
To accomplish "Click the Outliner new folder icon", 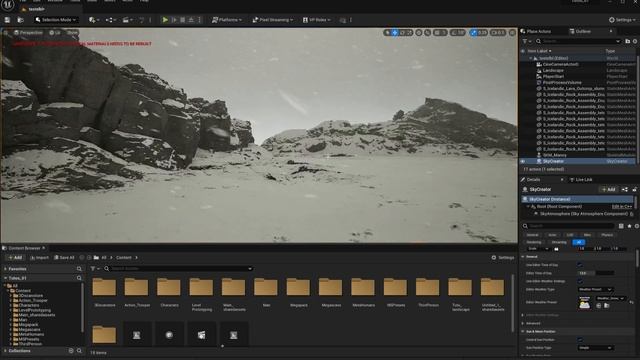I will point(627,41).
